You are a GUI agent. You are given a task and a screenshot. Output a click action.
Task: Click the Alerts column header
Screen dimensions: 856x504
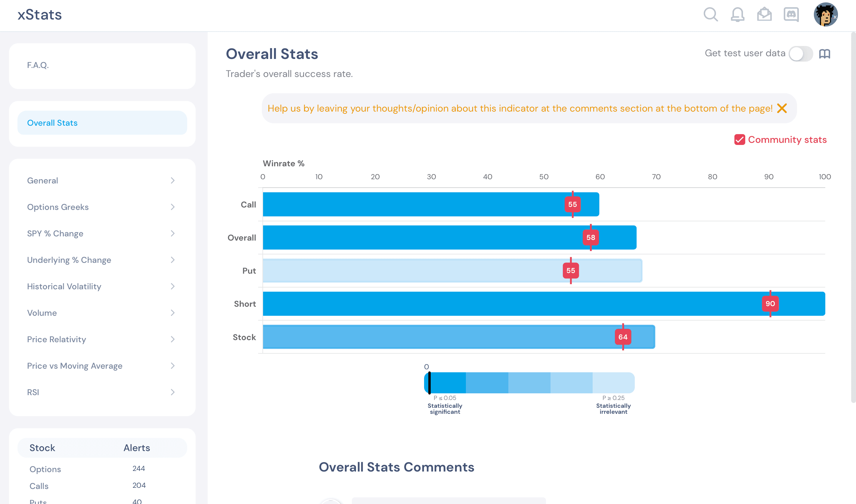point(137,448)
